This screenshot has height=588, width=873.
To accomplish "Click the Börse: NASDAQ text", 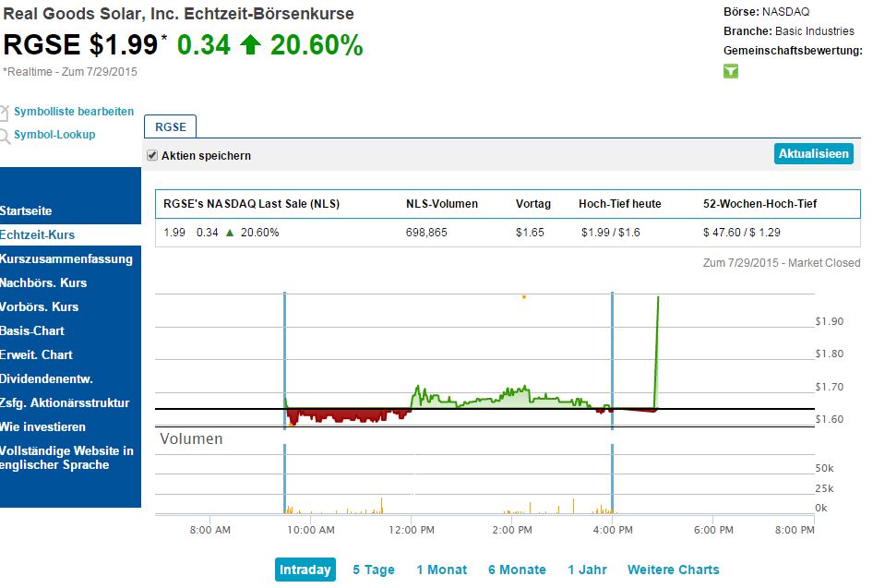I will [767, 12].
